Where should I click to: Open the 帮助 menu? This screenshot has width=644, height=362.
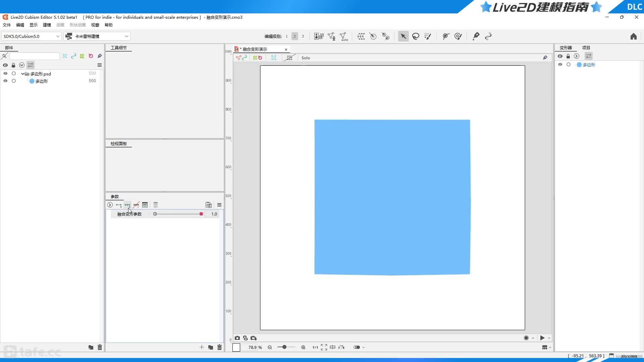[x=109, y=25]
